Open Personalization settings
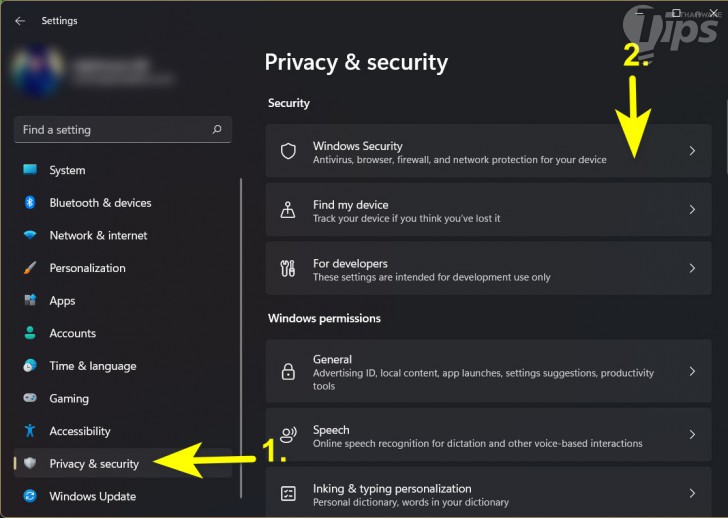728x518 pixels. 87,268
